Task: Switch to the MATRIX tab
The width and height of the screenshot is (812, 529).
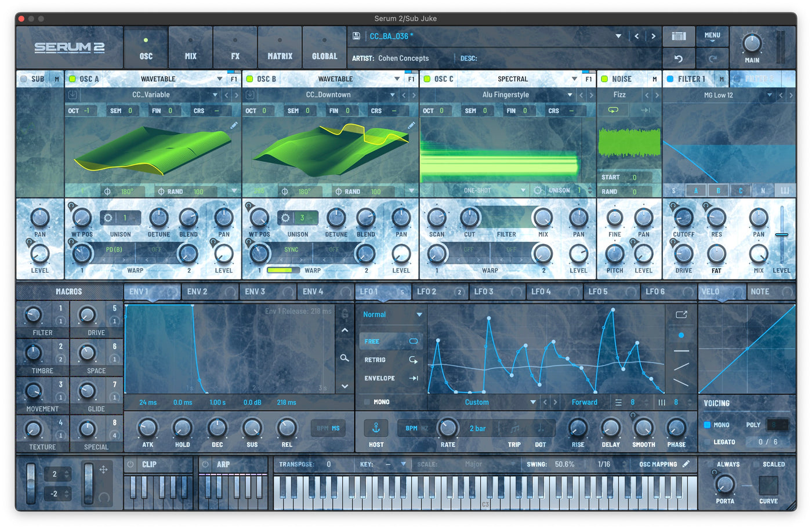Action: (280, 47)
